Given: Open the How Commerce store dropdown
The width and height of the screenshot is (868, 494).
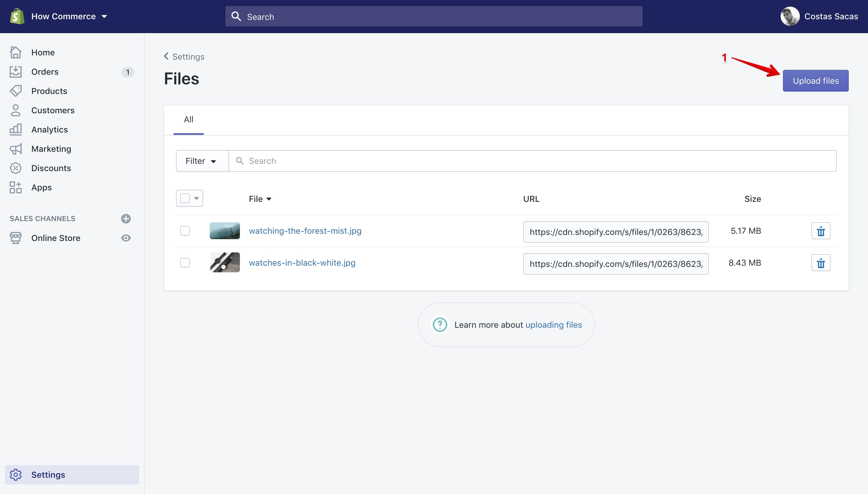Looking at the screenshot, I should point(69,16).
